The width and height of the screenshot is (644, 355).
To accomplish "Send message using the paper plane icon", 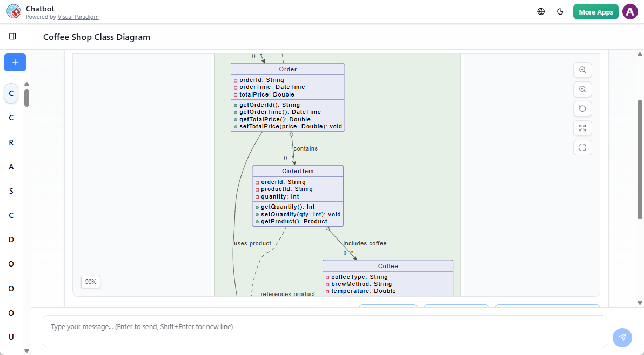I will (x=622, y=337).
